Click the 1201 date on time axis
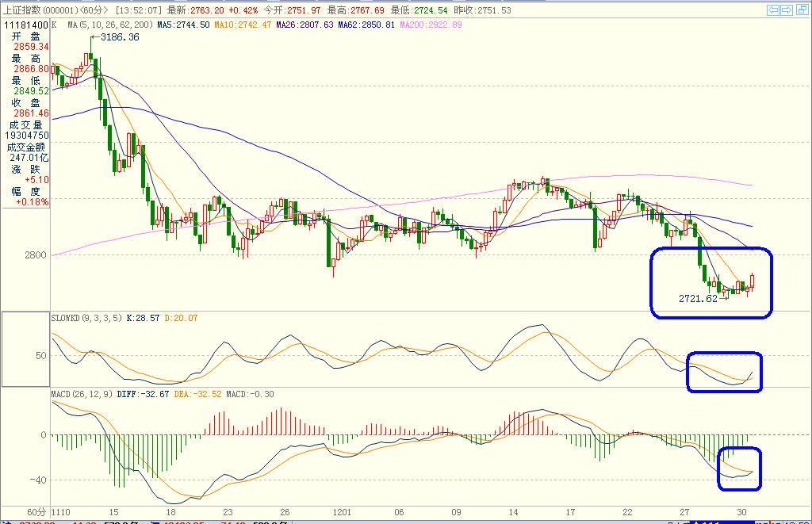This screenshot has width=812, height=524. (x=342, y=512)
